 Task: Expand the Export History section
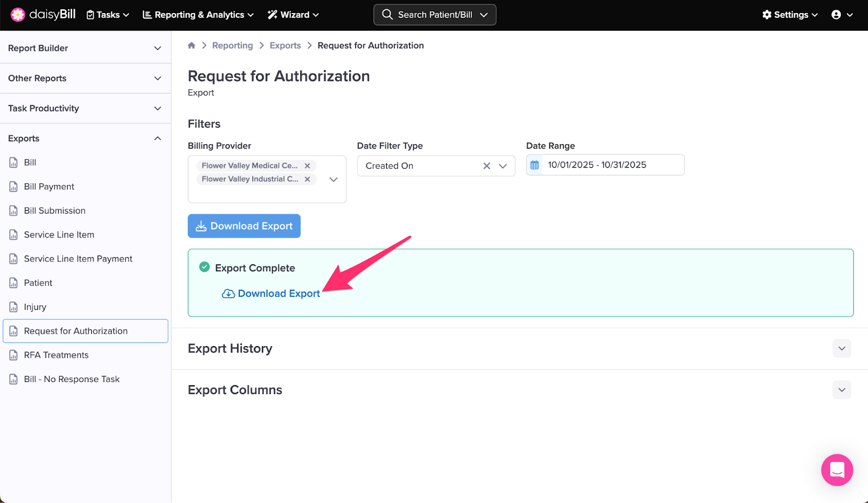point(841,348)
